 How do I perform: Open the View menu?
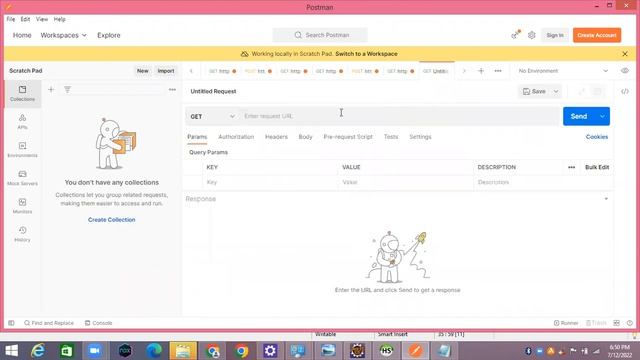pos(42,19)
